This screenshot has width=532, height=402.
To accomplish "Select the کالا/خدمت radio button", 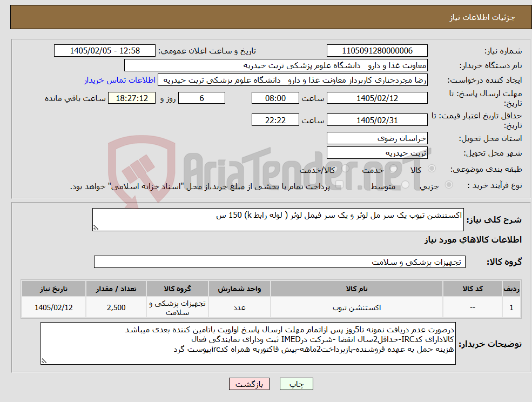I will [x=345, y=169].
